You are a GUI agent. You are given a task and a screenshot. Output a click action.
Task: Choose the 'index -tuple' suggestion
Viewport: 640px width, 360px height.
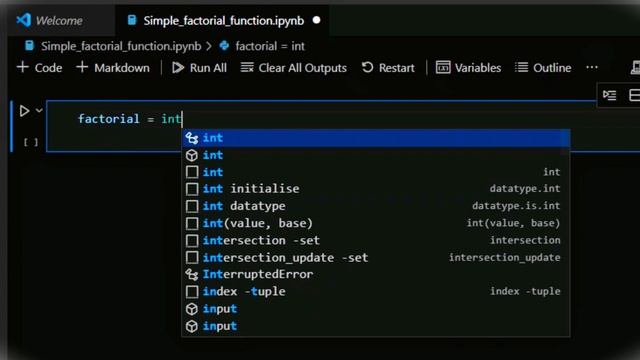point(376,291)
